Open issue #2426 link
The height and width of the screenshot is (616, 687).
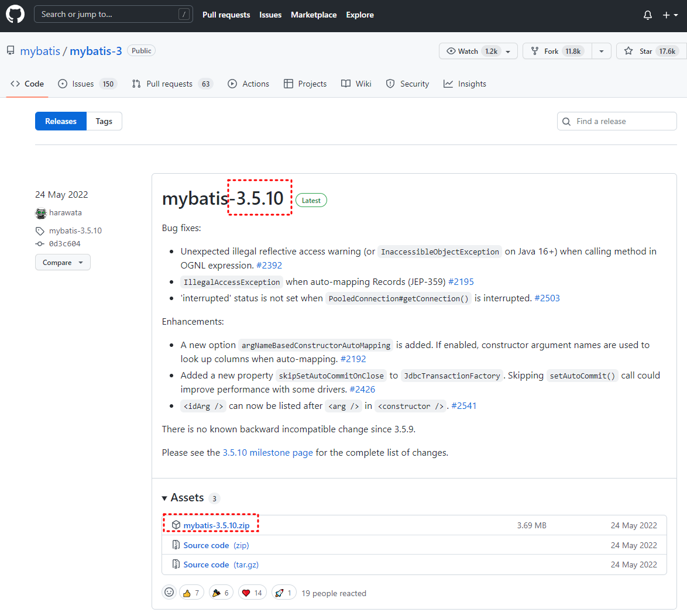point(362,390)
